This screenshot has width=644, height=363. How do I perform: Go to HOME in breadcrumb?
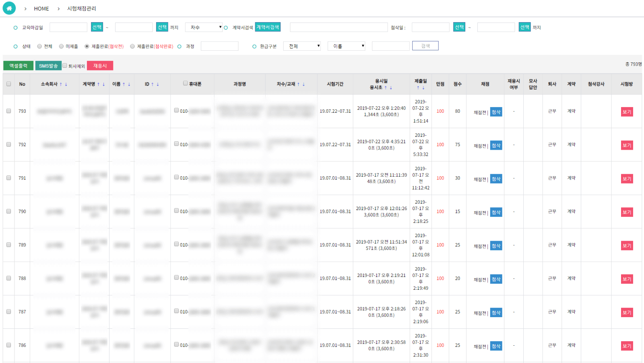coord(41,8)
